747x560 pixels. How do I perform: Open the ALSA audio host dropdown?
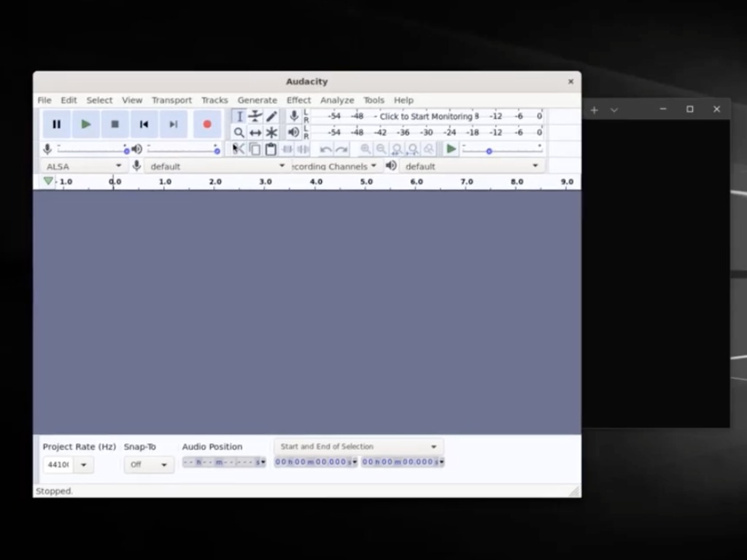click(83, 166)
